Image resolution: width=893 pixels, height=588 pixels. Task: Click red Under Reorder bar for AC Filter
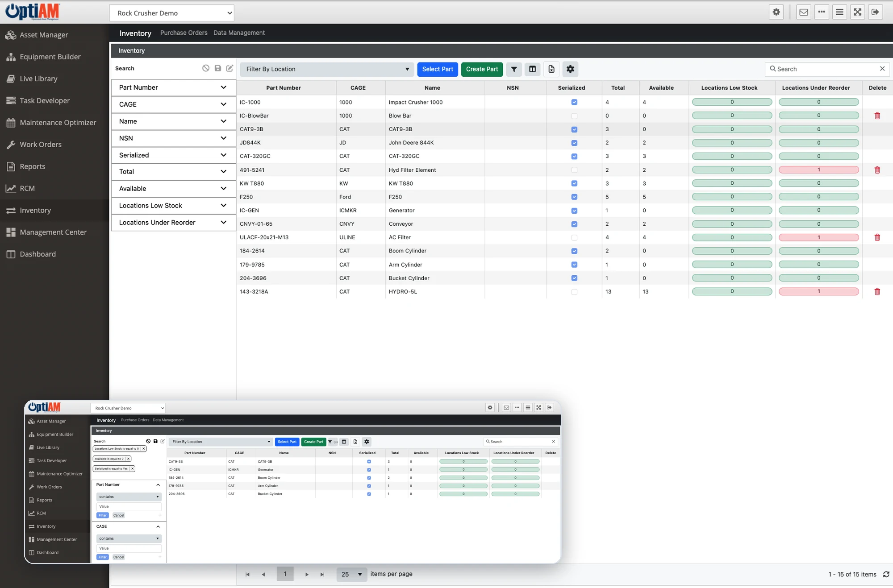pyautogui.click(x=818, y=237)
